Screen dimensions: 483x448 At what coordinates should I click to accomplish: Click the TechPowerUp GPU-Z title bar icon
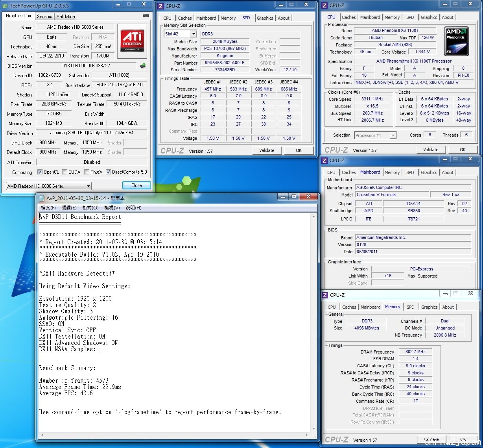tap(5, 6)
